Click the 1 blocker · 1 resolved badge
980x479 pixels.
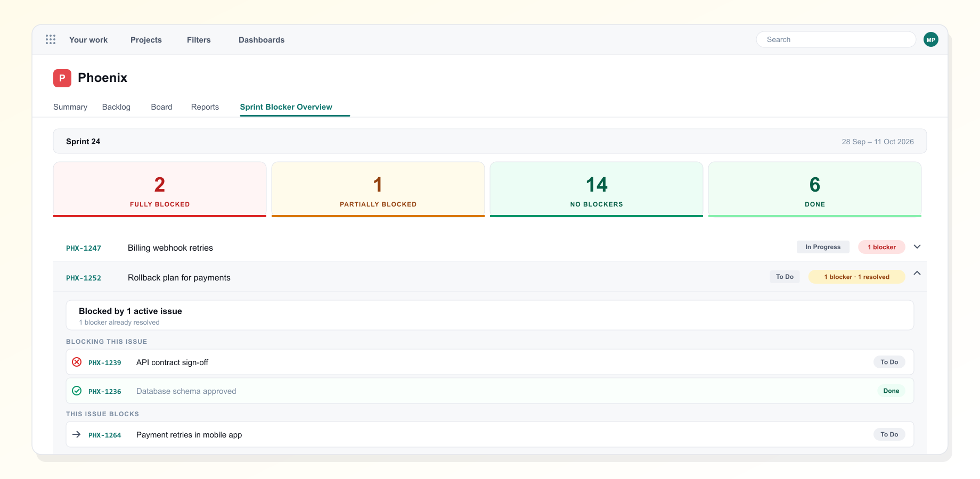(x=856, y=277)
